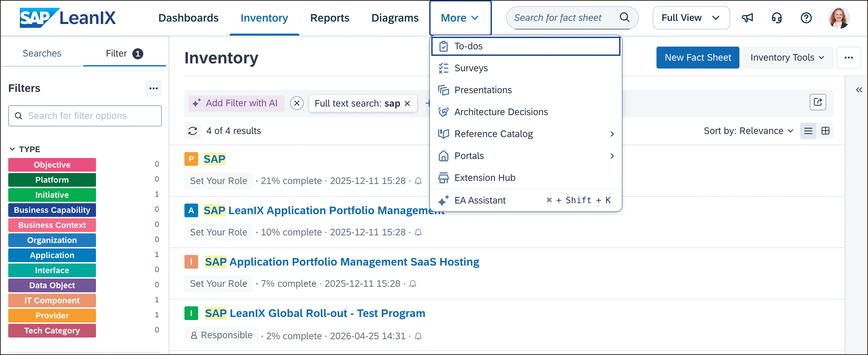Remove the Full text search sap filter
The width and height of the screenshot is (868, 355).
coord(407,103)
